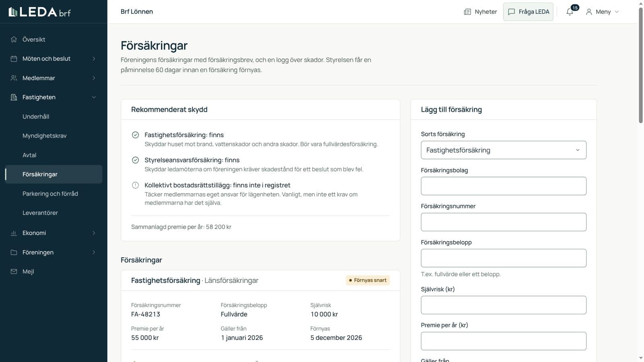Click check icon beside Styrelseansvarsförsäkring: finns

[135, 160]
